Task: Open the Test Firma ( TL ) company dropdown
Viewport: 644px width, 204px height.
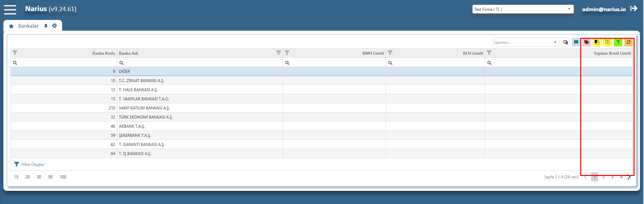Action: click(523, 9)
